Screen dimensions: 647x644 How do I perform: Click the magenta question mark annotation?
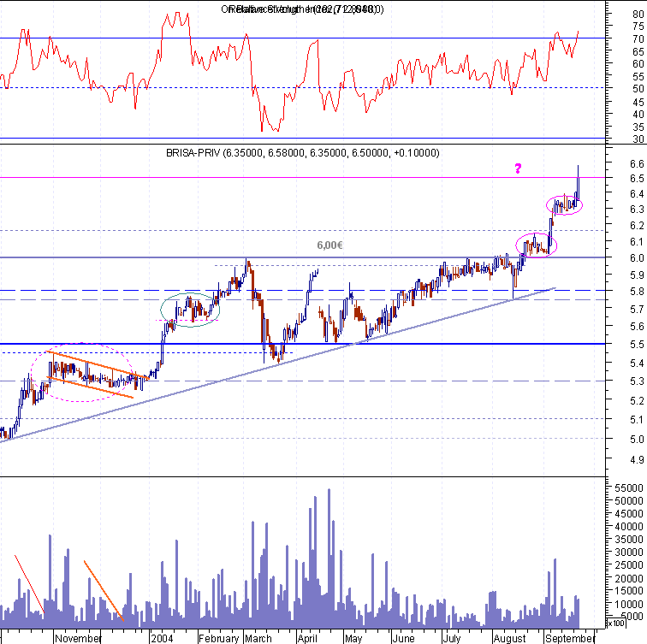point(519,168)
